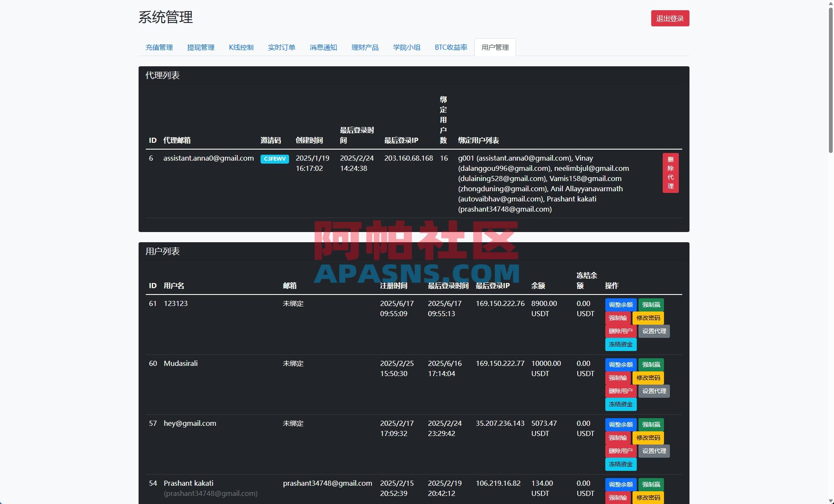This screenshot has height=504, width=834.
Task: Click 调整余额 for user 123123
Action: [621, 305]
